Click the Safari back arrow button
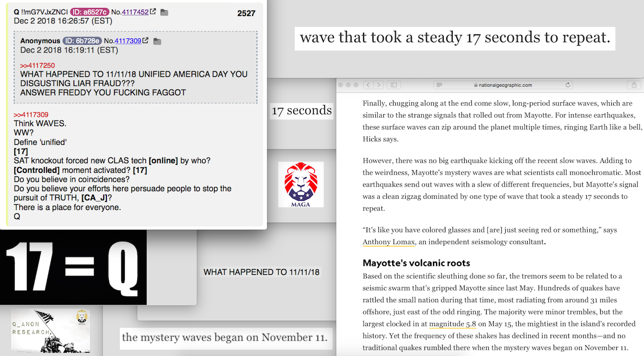The image size is (644, 356). coord(368,85)
